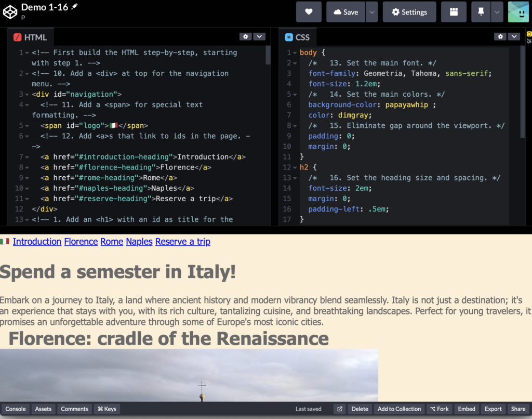This screenshot has width=532, height=419.
Task: Open the Comments panel
Action: point(74,409)
